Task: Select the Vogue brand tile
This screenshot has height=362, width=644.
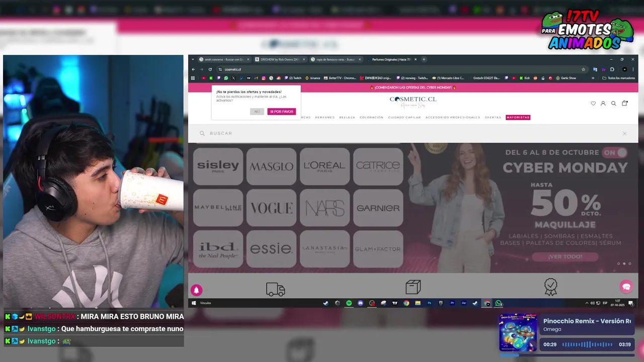Action: 271,208
